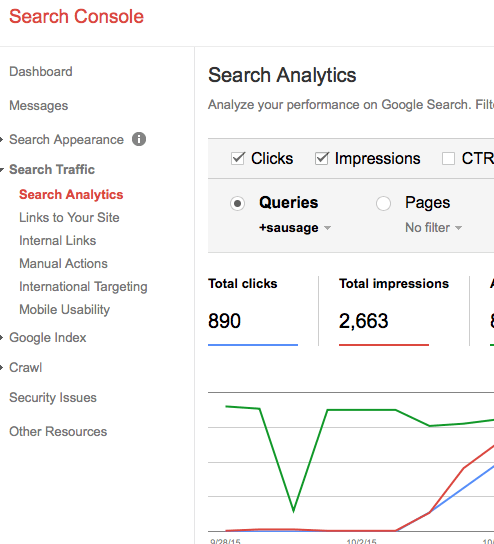This screenshot has height=544, width=494.
Task: Click the Search Appearance label
Action: pos(66,140)
